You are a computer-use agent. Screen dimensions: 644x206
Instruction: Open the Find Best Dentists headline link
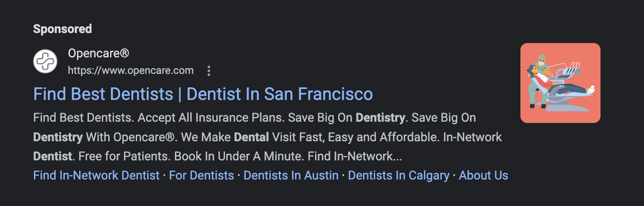point(203,94)
